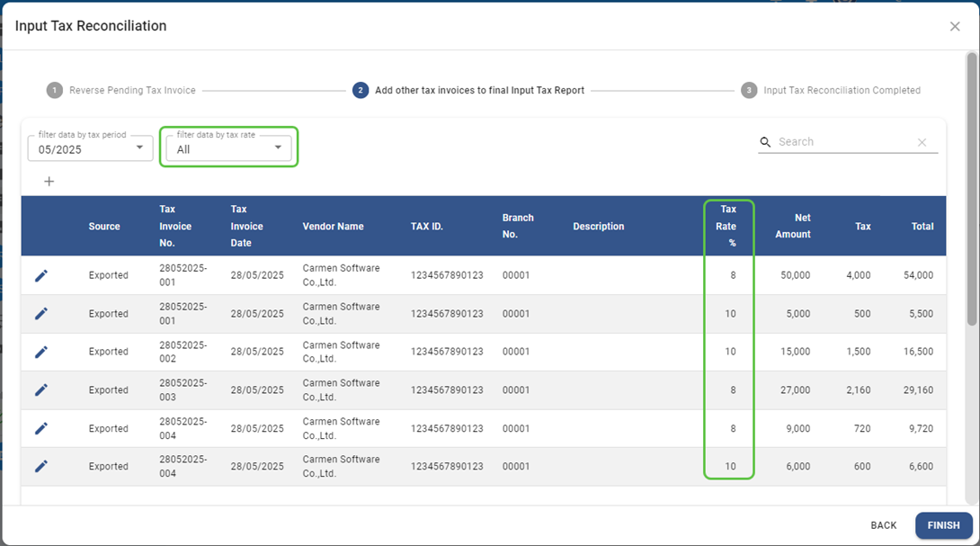Image resolution: width=980 pixels, height=546 pixels.
Task: Edit the row with net amount 9,000
Action: 41,428
